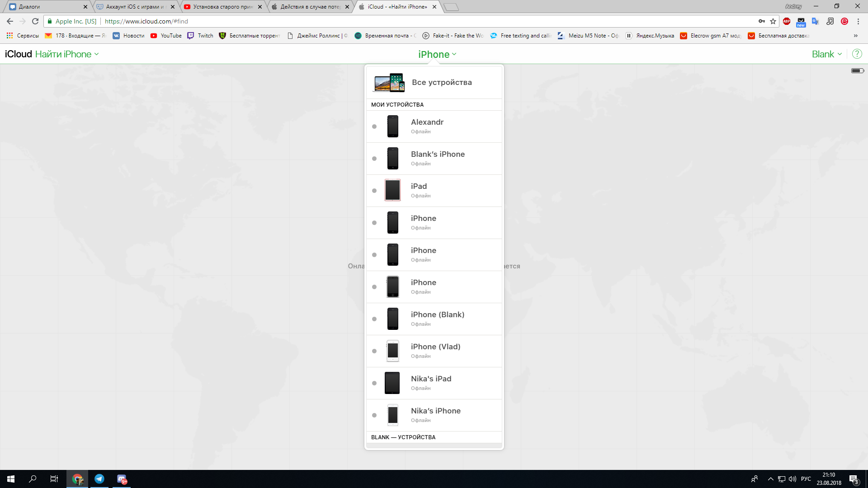Open the Google Translate extension
Screen dimensions: 868x488
(x=816, y=21)
